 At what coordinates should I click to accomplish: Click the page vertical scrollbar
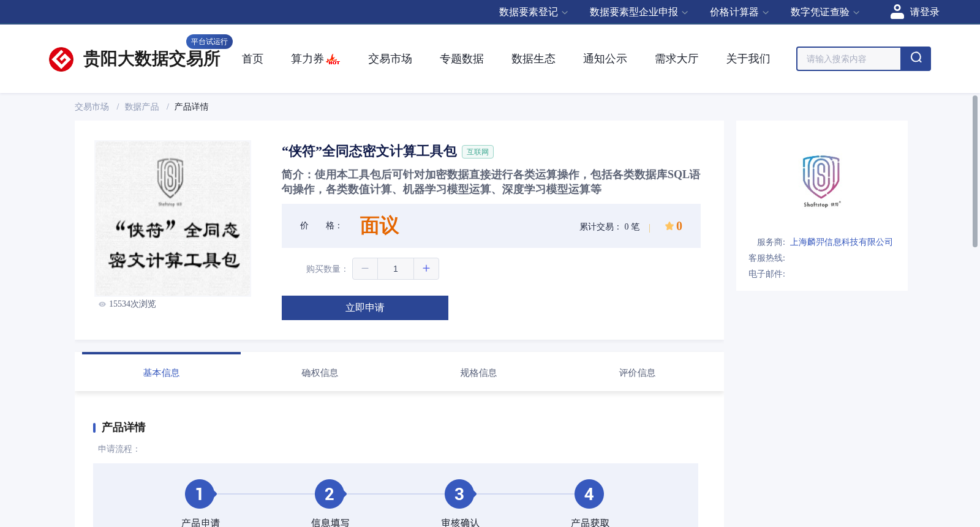[975, 171]
